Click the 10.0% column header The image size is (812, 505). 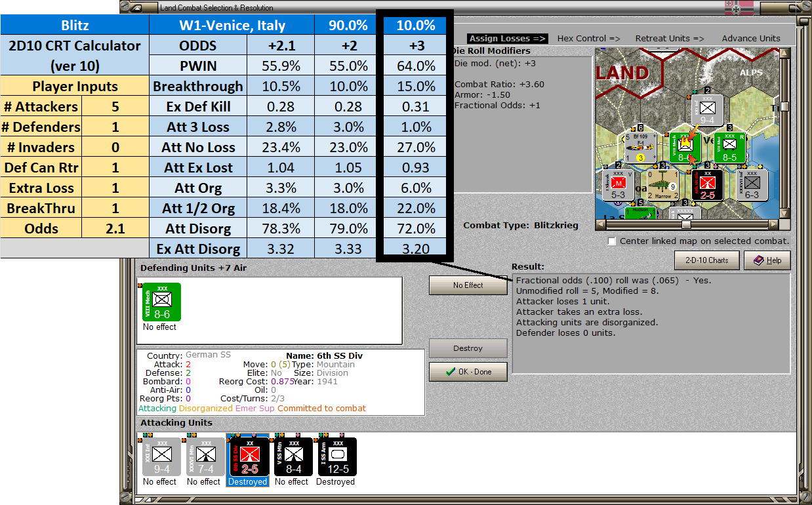click(x=416, y=26)
